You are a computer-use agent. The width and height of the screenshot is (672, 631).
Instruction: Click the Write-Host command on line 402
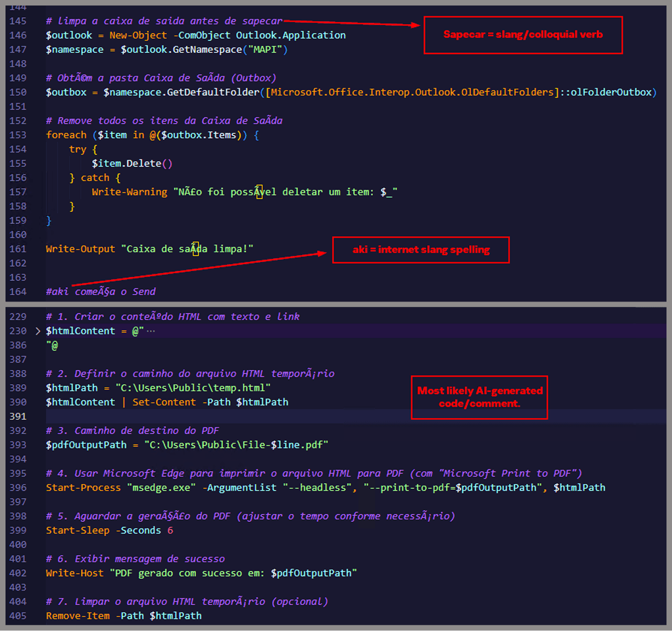[74, 573]
